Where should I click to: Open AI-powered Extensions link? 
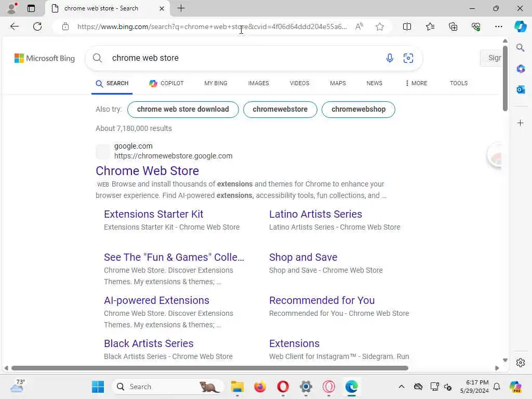pos(156,300)
